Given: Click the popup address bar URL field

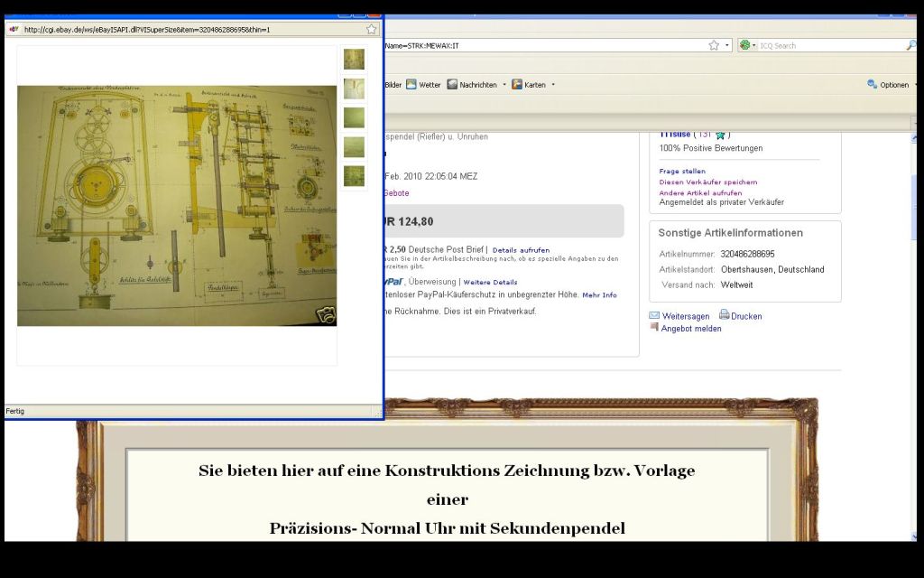Looking at the screenshot, I should point(192,29).
